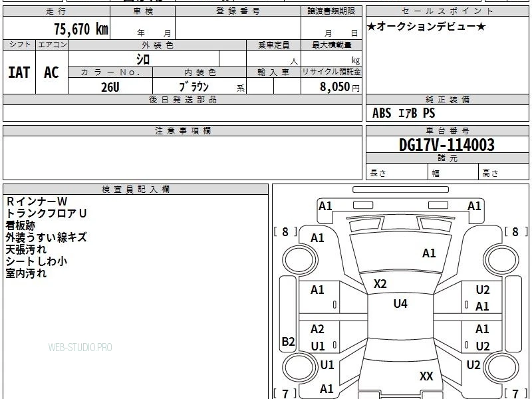This screenshot has width=532, height=399.
Task: Click the A1 mark on the windshield
Action: pos(429,253)
